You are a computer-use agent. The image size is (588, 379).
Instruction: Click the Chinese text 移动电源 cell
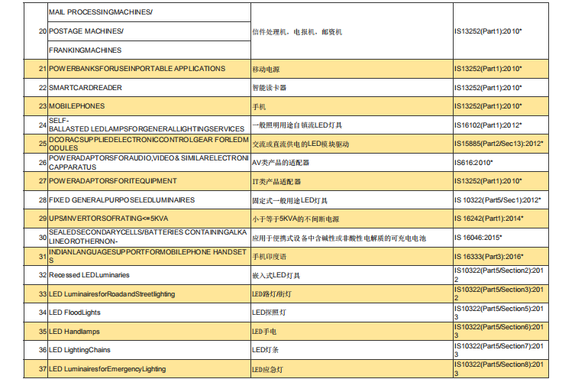coord(267,69)
